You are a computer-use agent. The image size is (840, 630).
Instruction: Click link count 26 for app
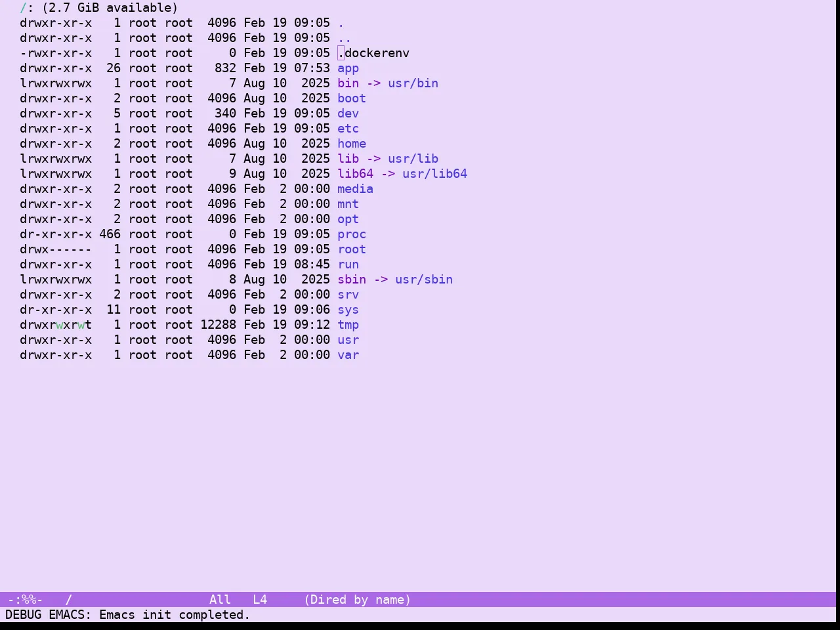114,68
